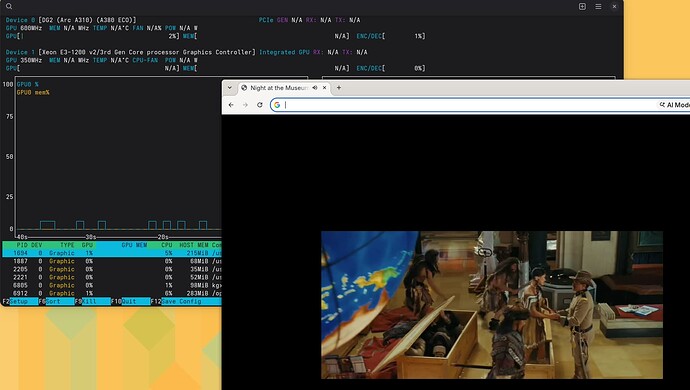Click the PID column header
This screenshot has height=390, width=690.
click(x=22, y=245)
